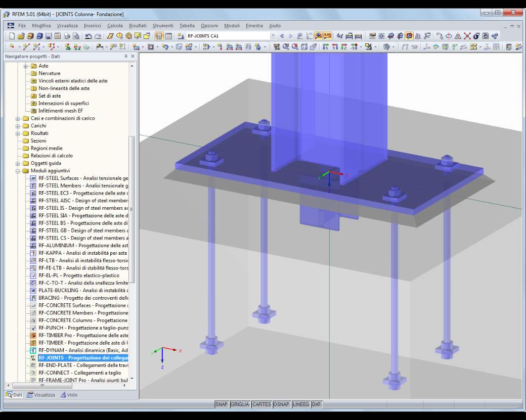Redo the last action
This screenshot has width=526, height=420.
tap(98, 36)
